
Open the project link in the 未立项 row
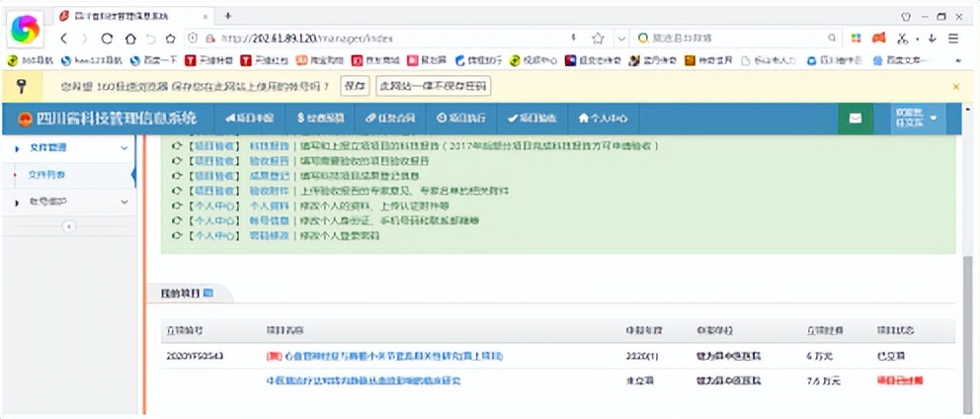[364, 380]
